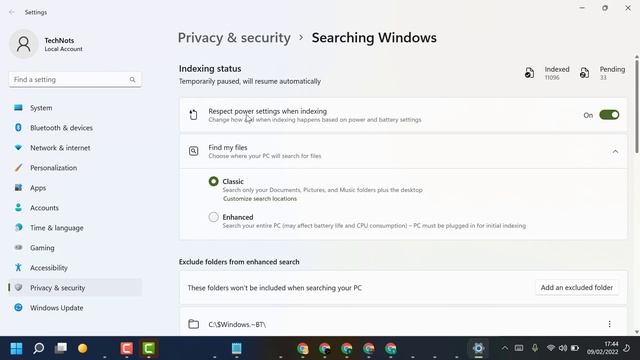Click the Find my files search icon

pyautogui.click(x=193, y=151)
